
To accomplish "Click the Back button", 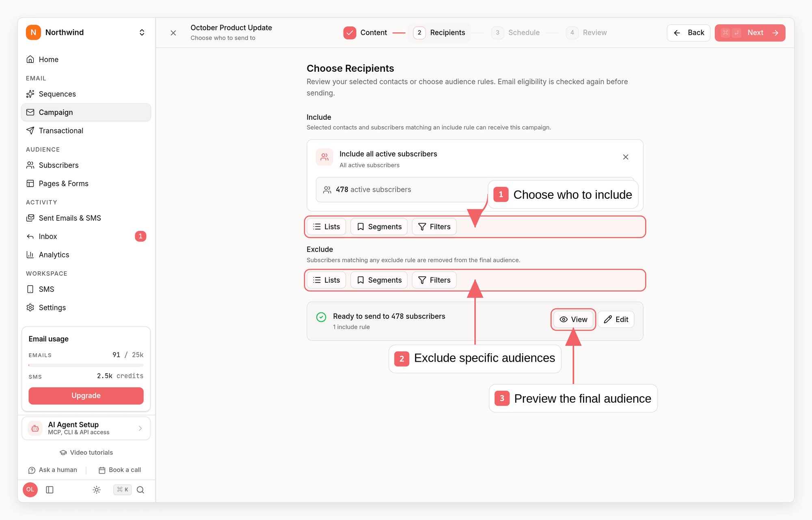I will click(x=689, y=33).
